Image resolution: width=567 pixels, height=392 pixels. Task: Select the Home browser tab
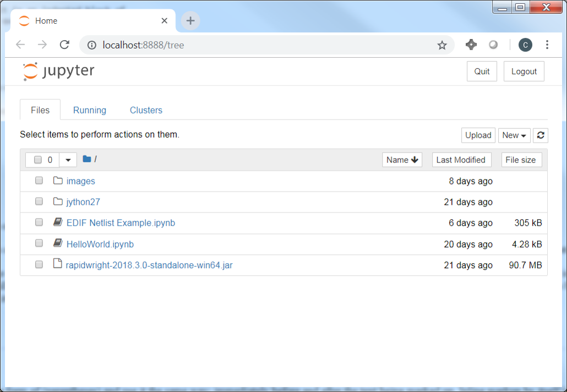tap(93, 20)
